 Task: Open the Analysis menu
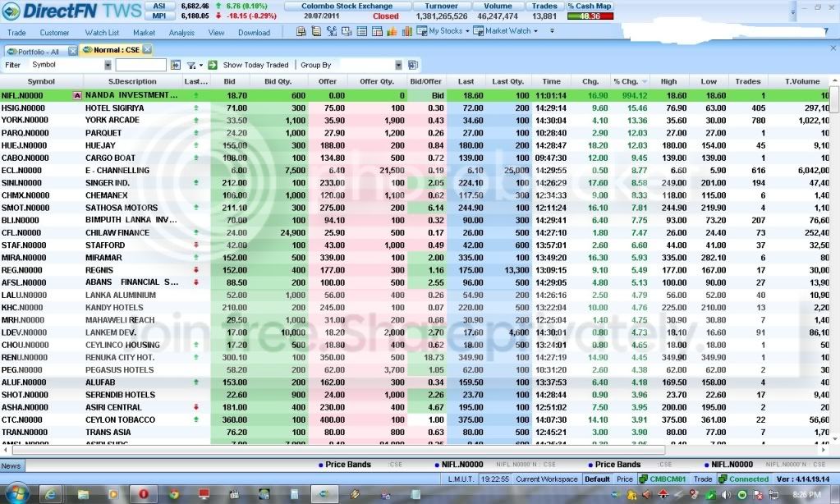pos(181,33)
